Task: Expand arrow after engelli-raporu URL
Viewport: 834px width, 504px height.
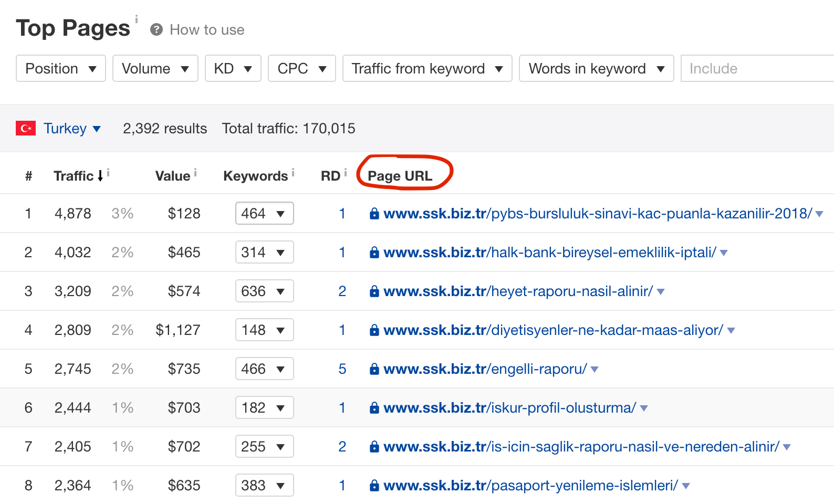Action: 595,370
